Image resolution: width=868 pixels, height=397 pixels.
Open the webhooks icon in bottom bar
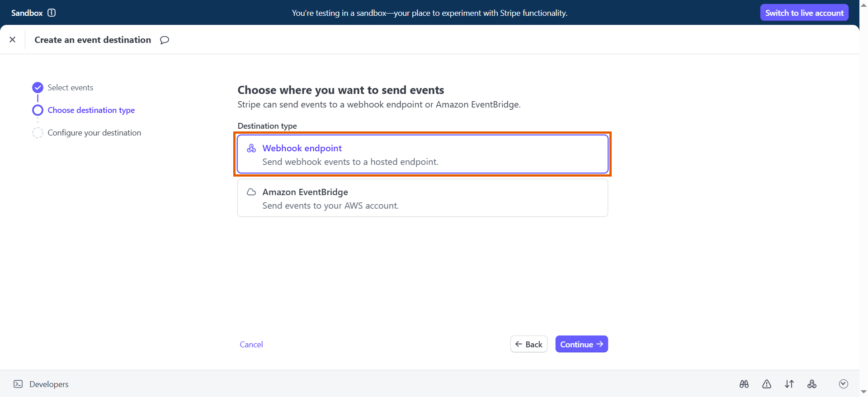point(812,384)
